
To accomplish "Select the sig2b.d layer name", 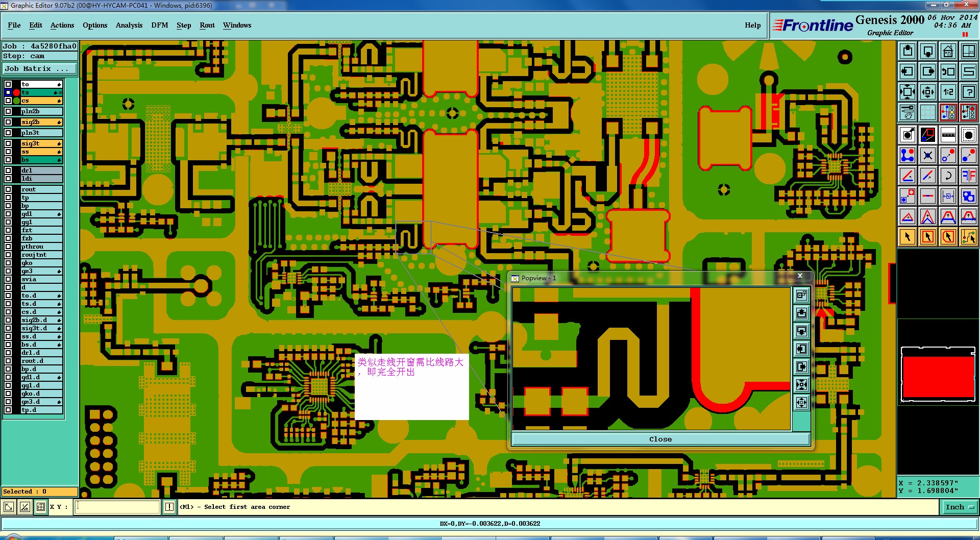I will pos(41,320).
